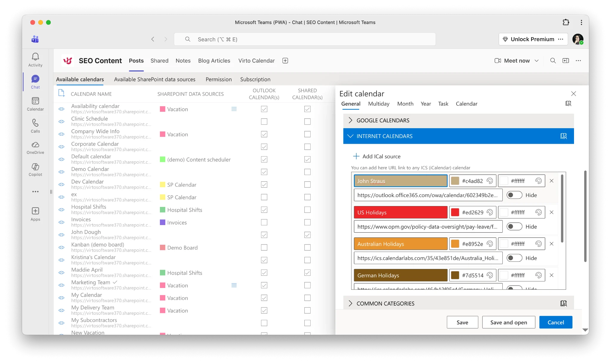Image resolution: width=611 pixels, height=364 pixels.
Task: Remove the John Straus iCal source
Action: 551,181
